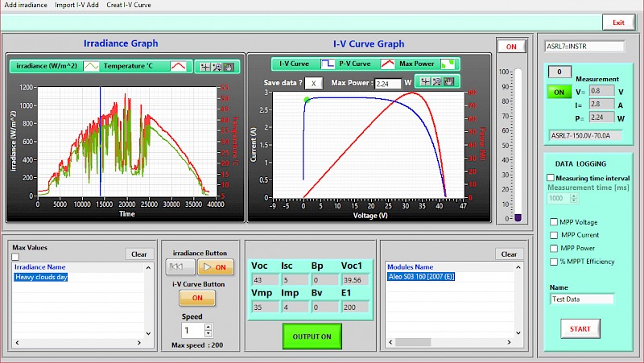This screenshot has width=644, height=363.
Task: Click the green OUTPUT ON button
Action: (312, 336)
